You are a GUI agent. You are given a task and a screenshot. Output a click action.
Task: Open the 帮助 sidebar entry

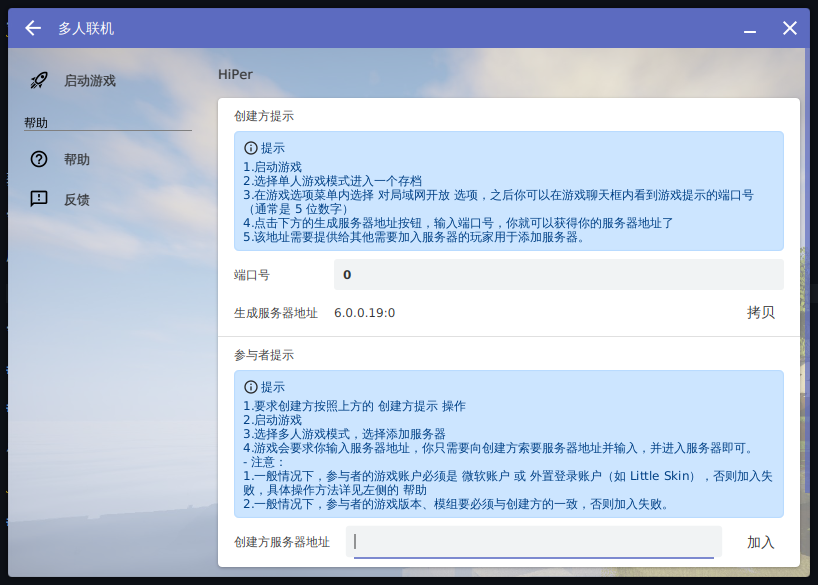(x=109, y=159)
